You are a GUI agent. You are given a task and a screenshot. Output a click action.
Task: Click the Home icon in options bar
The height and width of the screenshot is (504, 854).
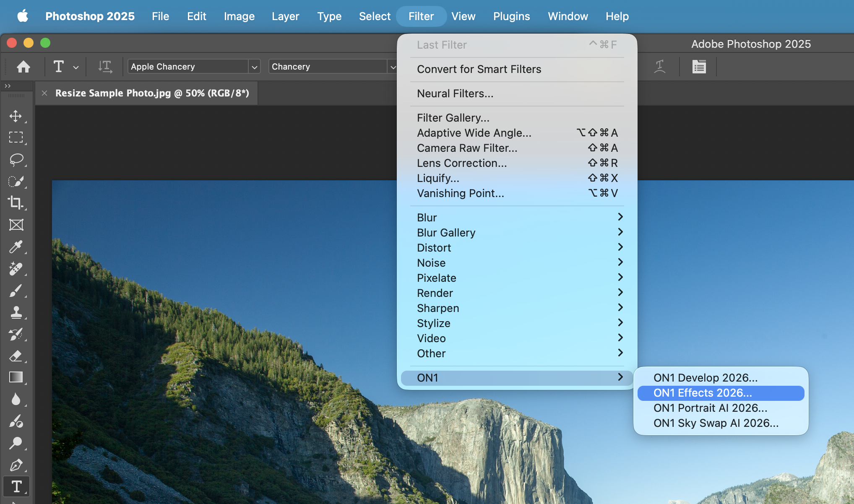click(x=23, y=67)
